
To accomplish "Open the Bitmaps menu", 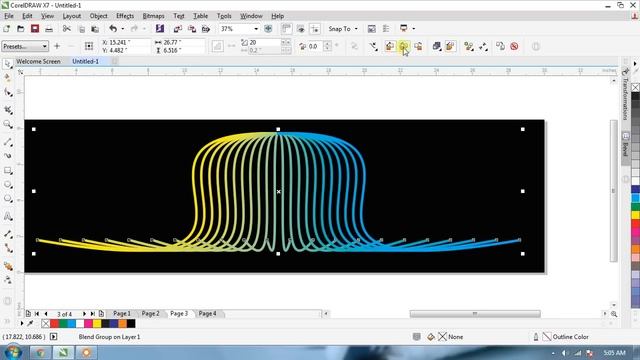I will coord(153,16).
